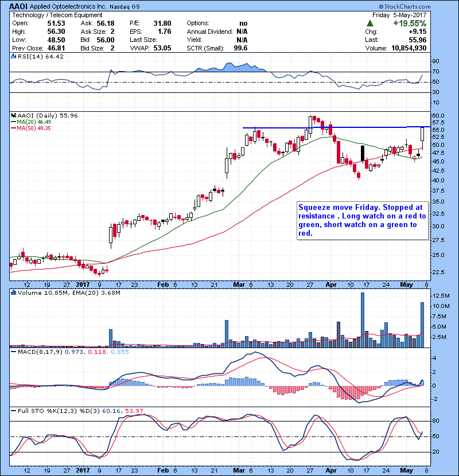Click the Nasdaq GS exchange label
459x476 pixels.
(x=125, y=7)
